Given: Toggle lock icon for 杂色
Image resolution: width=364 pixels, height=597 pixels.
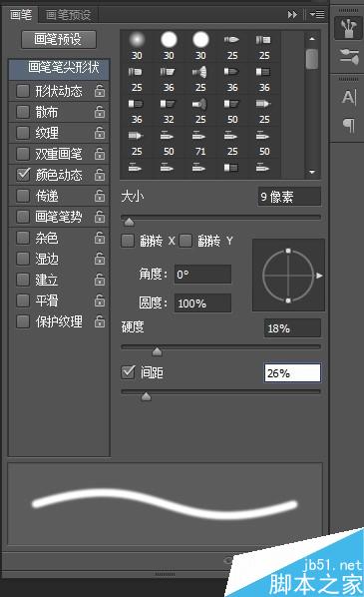Looking at the screenshot, I should pyautogui.click(x=100, y=238).
